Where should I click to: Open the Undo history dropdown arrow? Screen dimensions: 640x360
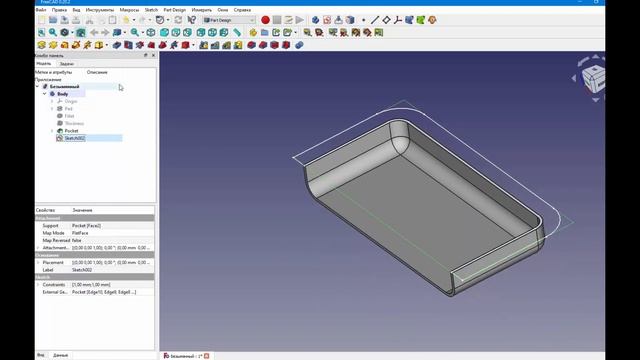point(134,20)
